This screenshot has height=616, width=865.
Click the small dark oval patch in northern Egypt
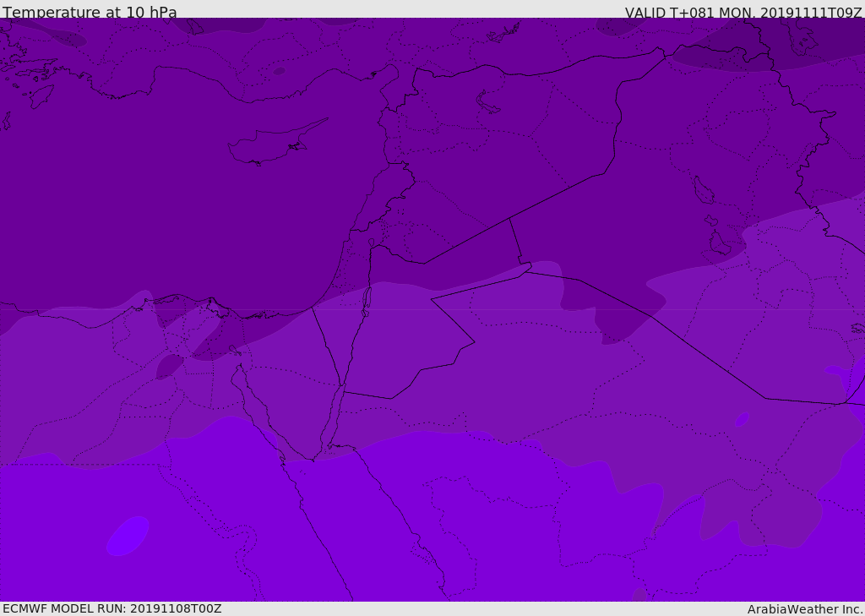click(169, 367)
